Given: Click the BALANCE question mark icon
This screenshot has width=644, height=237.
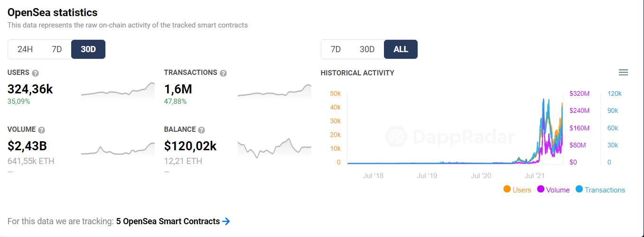Looking at the screenshot, I should click(x=201, y=130).
